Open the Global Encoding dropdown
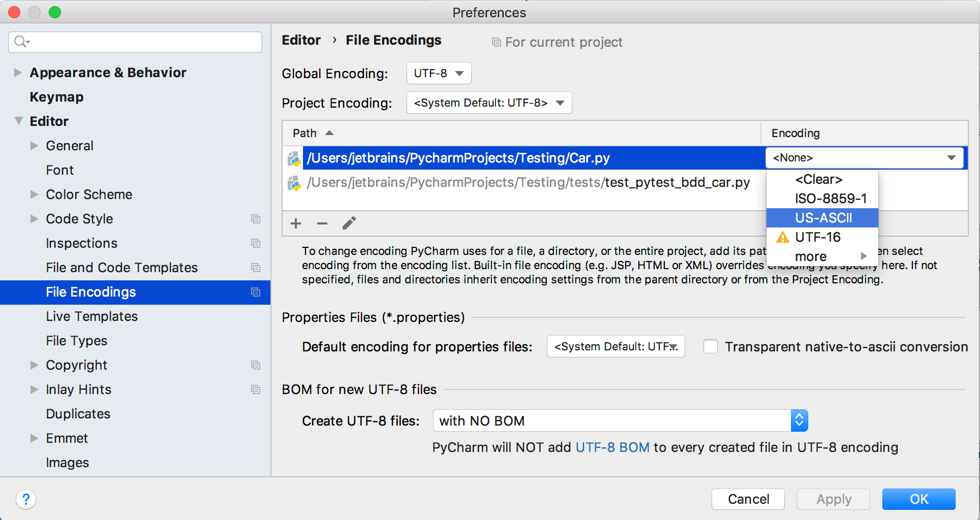Screen dimensions: 980x520 [438, 73]
